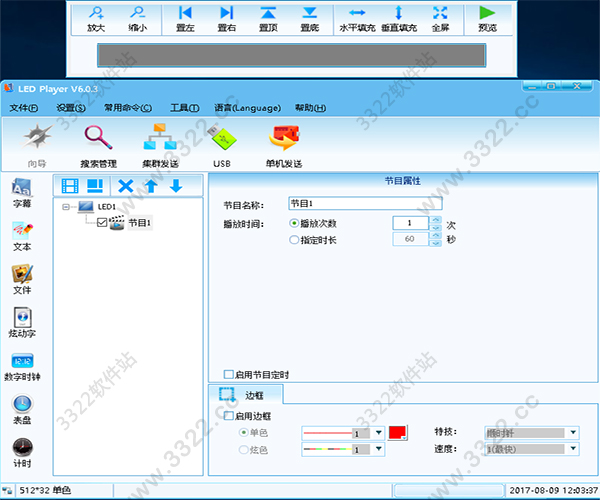Collapse the LED1 tree node
The width and height of the screenshot is (600, 500).
[x=66, y=207]
